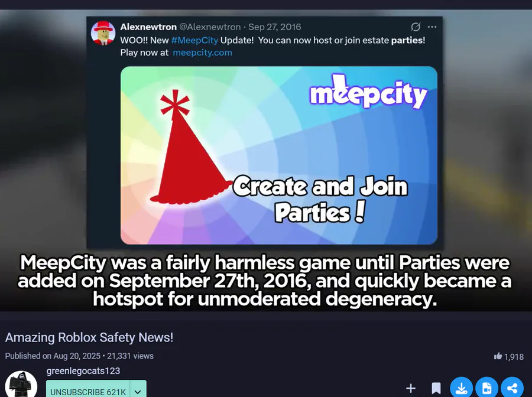This screenshot has width=532, height=397.
Task: Open the #MeepCity hashtag link
Action: (x=194, y=40)
